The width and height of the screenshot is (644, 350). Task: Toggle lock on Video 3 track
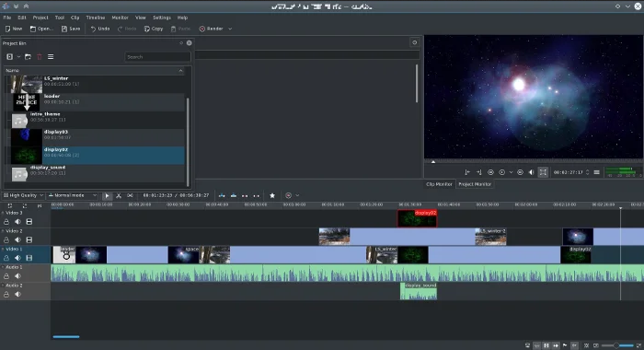coord(6,222)
